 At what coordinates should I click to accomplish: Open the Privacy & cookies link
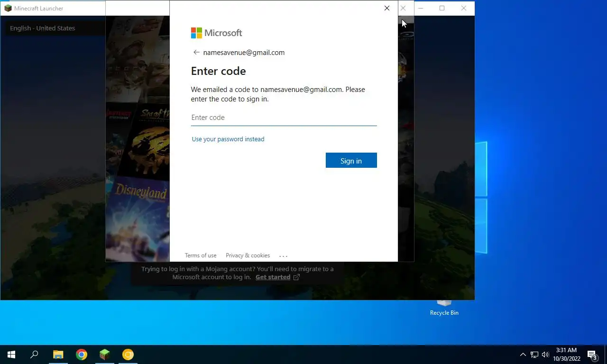coord(248,255)
